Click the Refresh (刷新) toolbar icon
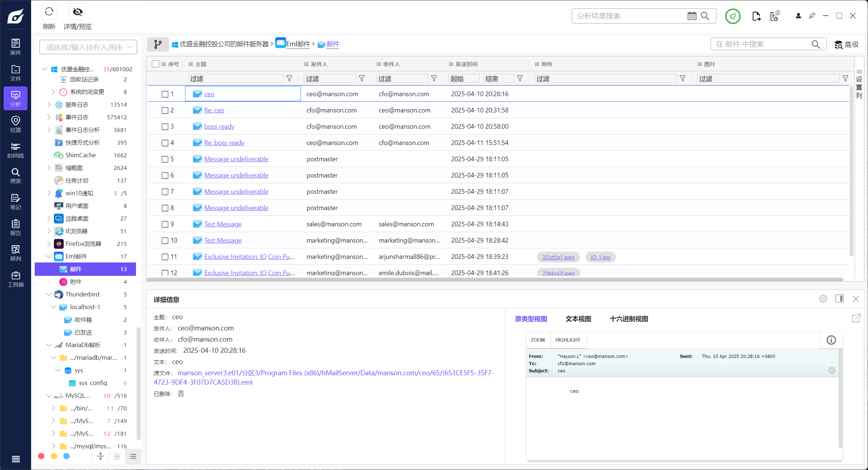 coord(49,12)
